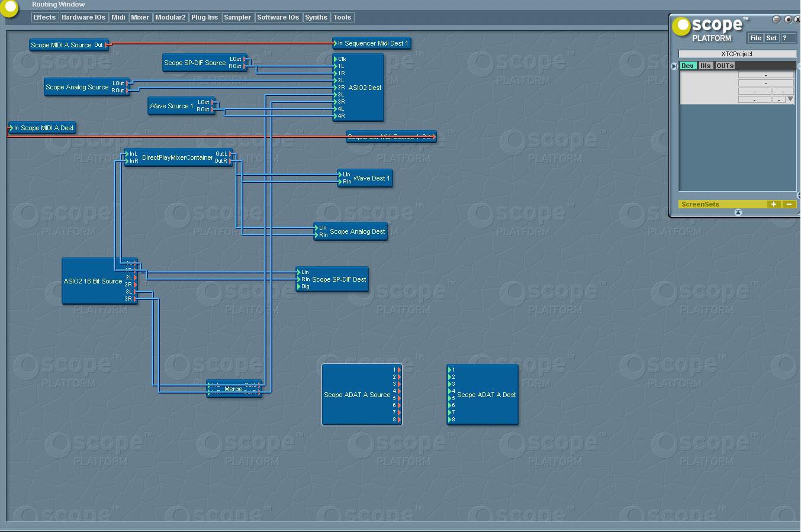
Task: Click input port 8 of Scope ADAT A Dest
Action: 451,420
